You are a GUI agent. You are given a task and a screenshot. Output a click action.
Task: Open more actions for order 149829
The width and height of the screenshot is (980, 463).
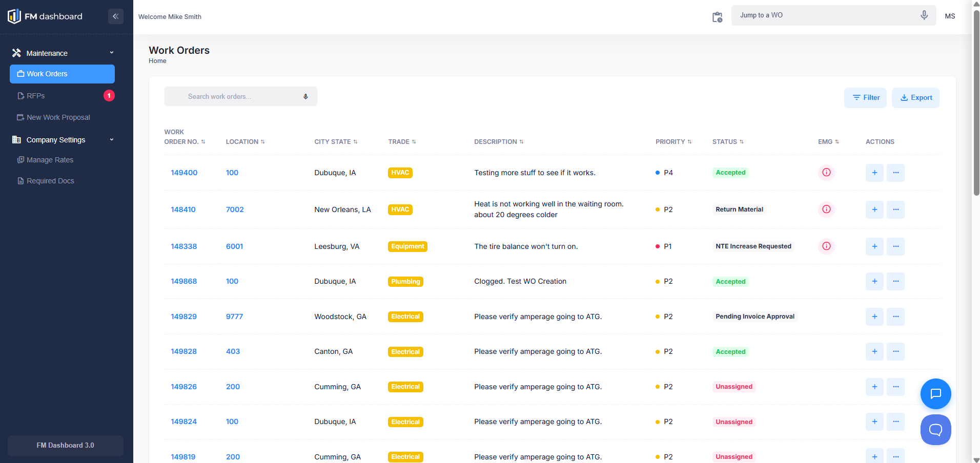896,317
